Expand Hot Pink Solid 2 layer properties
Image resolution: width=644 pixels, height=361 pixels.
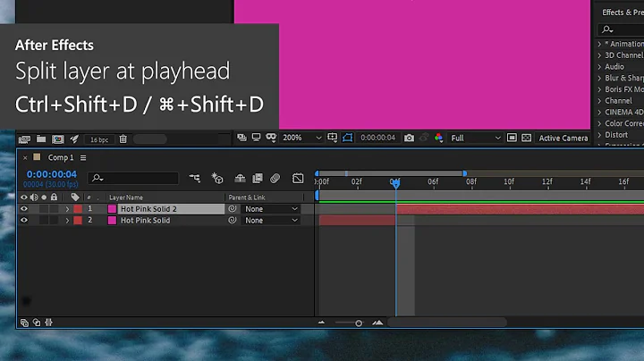pos(67,209)
